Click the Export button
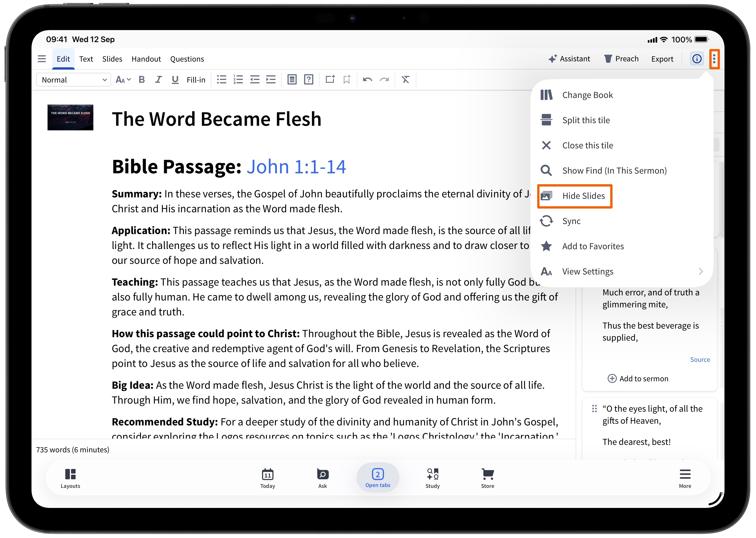This screenshot has height=538, width=756. (x=662, y=59)
